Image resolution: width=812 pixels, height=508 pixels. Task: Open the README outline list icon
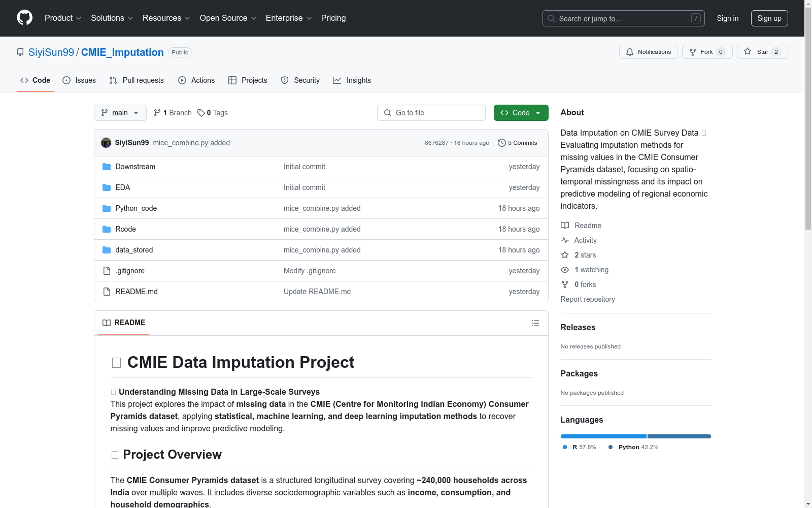pyautogui.click(x=535, y=323)
